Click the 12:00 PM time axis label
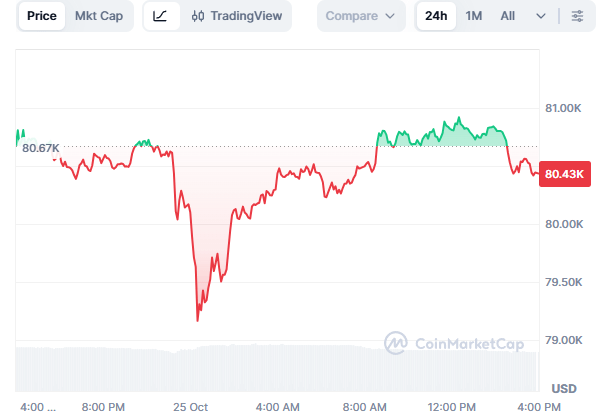The image size is (598, 416). tap(452, 407)
